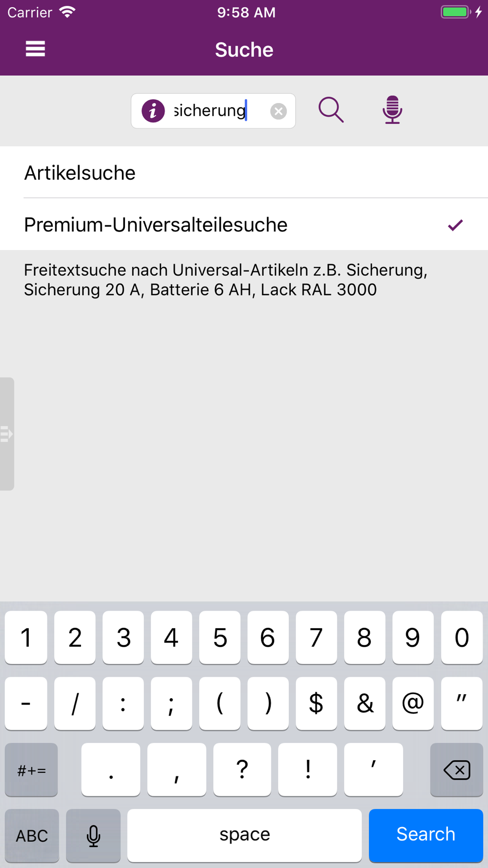Tap the keyboard Search button

pos(426,835)
